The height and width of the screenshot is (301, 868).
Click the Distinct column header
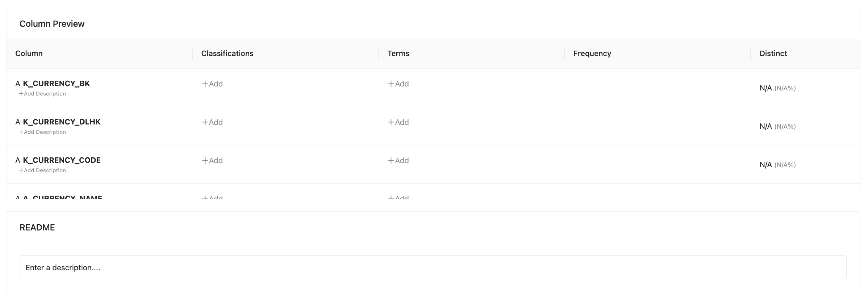tap(773, 54)
